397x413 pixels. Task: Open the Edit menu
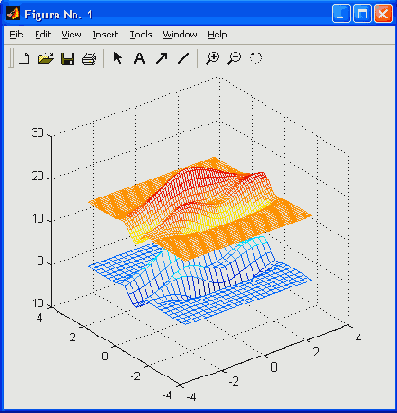point(43,34)
